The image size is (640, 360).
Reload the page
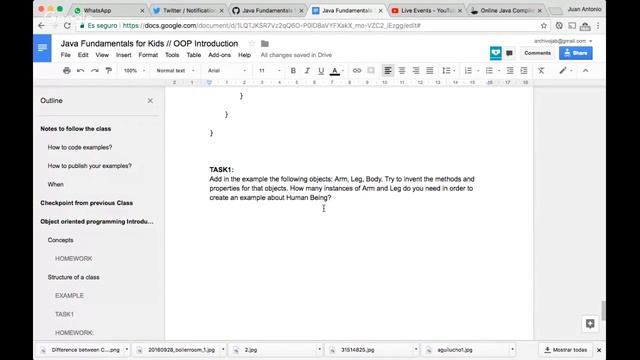67,26
